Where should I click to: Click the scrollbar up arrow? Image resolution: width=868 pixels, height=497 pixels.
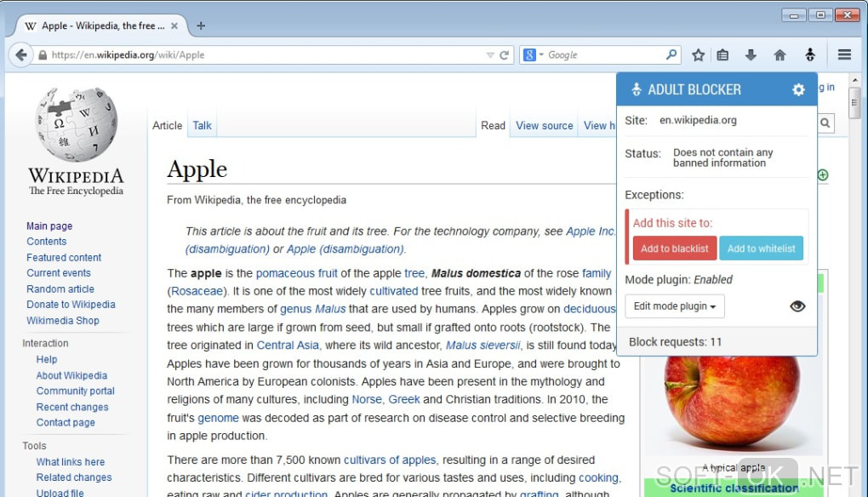pos(854,80)
